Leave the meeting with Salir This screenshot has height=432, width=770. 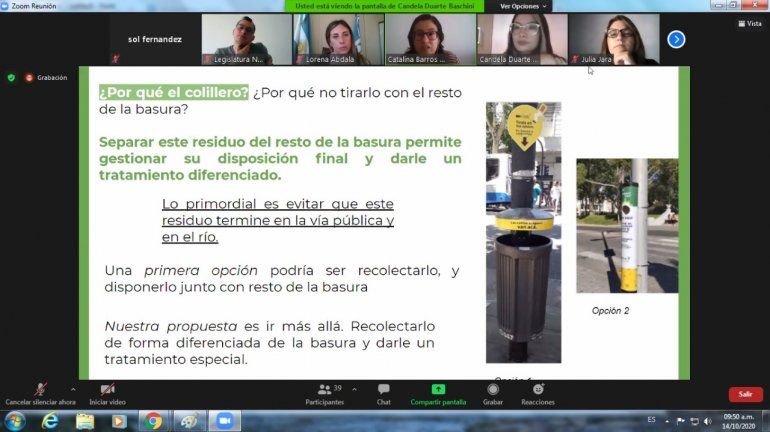pyautogui.click(x=744, y=394)
